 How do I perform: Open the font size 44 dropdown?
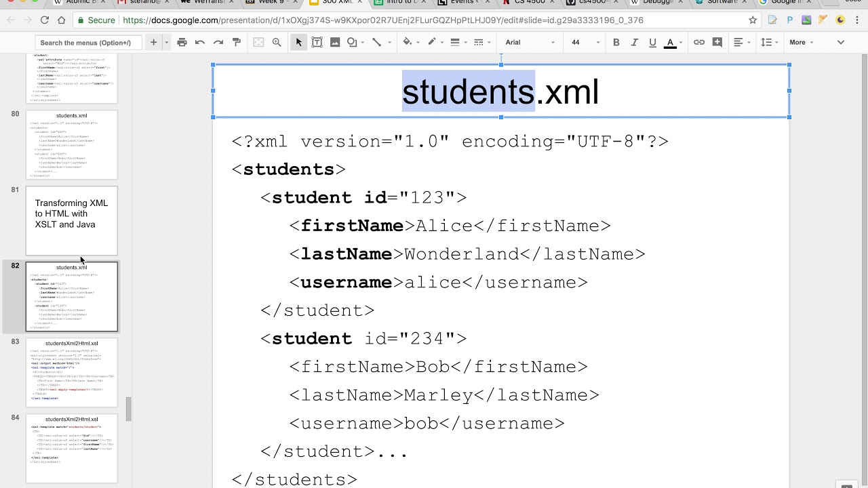click(585, 42)
